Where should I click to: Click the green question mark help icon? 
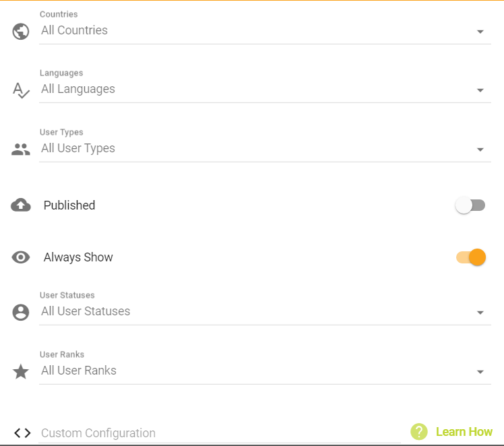tap(419, 432)
